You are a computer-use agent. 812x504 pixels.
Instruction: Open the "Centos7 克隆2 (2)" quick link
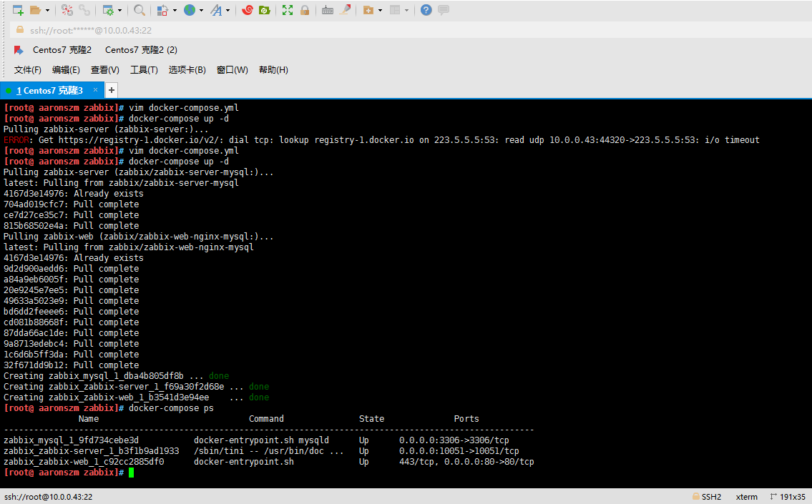[x=141, y=49]
